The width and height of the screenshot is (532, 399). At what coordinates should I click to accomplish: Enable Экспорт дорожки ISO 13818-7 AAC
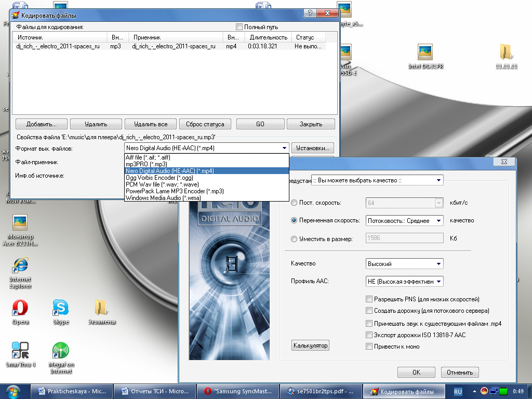pos(369,335)
